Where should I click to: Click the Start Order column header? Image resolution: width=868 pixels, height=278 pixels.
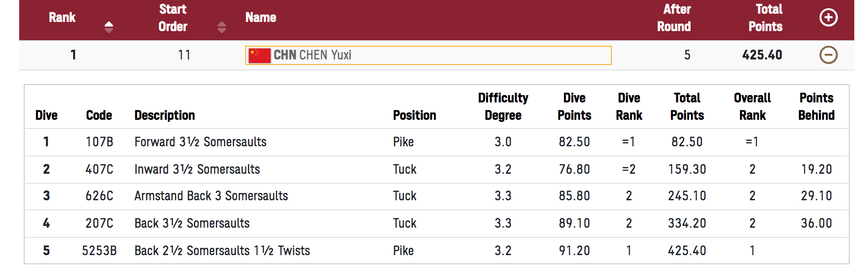point(173,18)
